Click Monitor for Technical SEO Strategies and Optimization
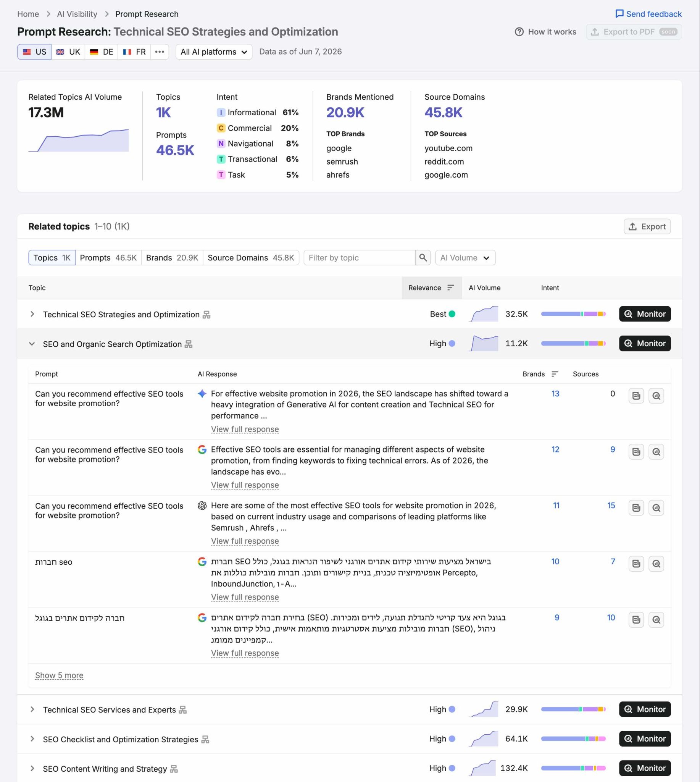This screenshot has height=782, width=700. (645, 314)
